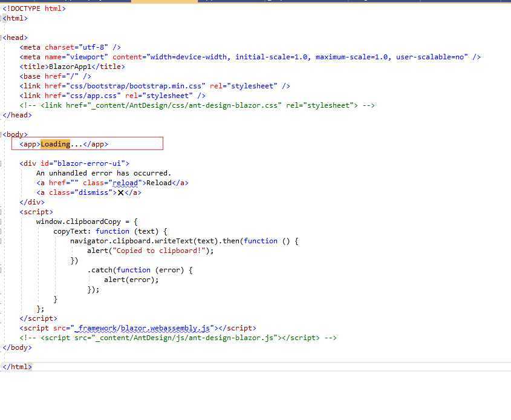
Task: Click the closing </app> tag
Action: pyautogui.click(x=96, y=144)
